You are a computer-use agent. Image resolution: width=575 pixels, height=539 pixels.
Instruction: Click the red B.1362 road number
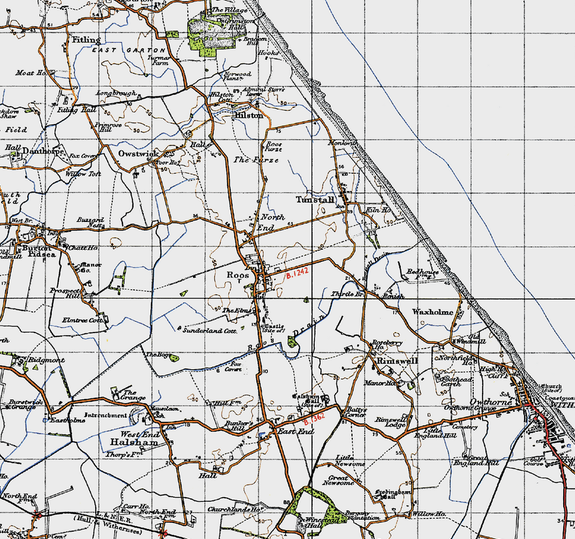[x=314, y=418]
